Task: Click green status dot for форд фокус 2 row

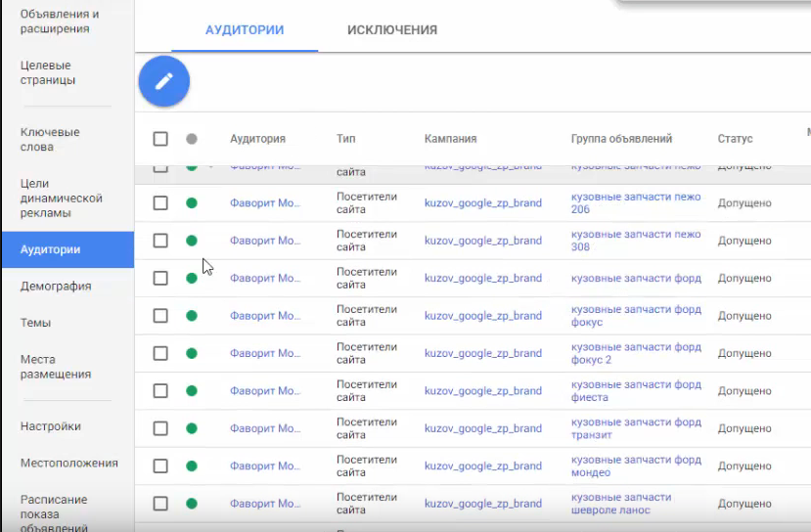Action: tap(192, 353)
